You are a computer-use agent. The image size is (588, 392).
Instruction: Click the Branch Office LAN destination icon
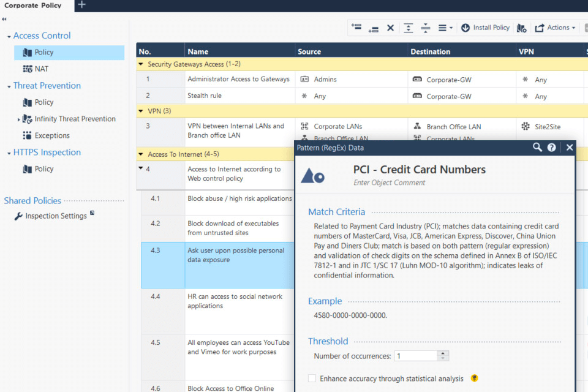(x=417, y=126)
